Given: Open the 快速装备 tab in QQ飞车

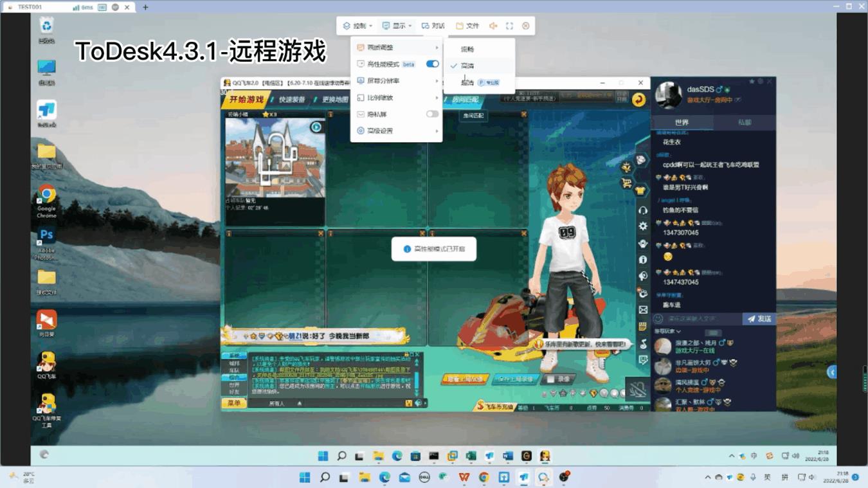Looking at the screenshot, I should (291, 100).
